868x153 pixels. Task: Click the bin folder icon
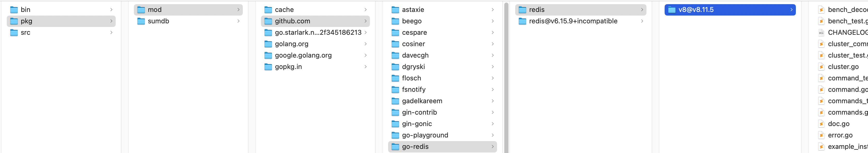point(14,10)
